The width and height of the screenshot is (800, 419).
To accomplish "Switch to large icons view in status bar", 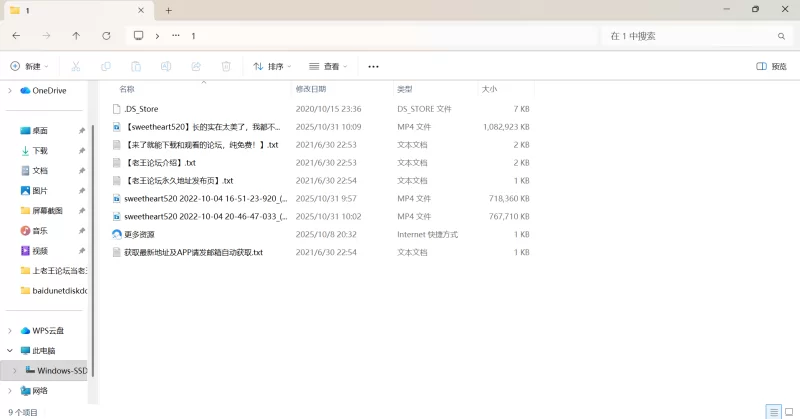I will point(788,411).
